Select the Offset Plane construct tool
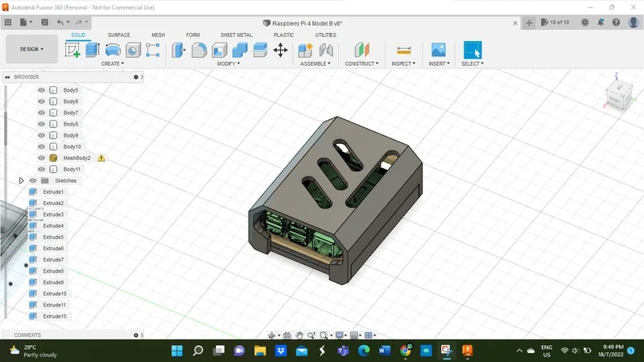Image resolution: width=644 pixels, height=362 pixels. [361, 50]
